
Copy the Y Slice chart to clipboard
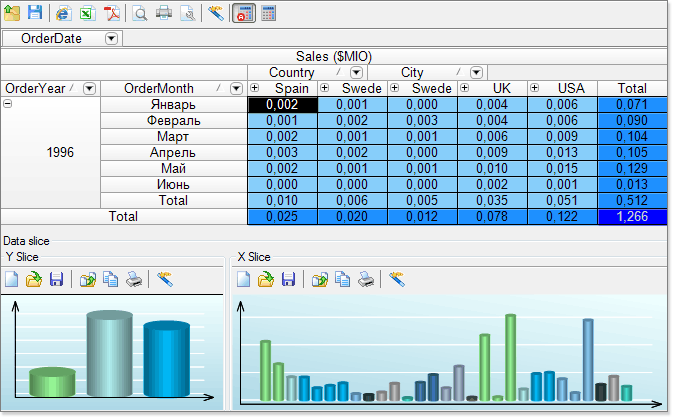click(x=110, y=279)
